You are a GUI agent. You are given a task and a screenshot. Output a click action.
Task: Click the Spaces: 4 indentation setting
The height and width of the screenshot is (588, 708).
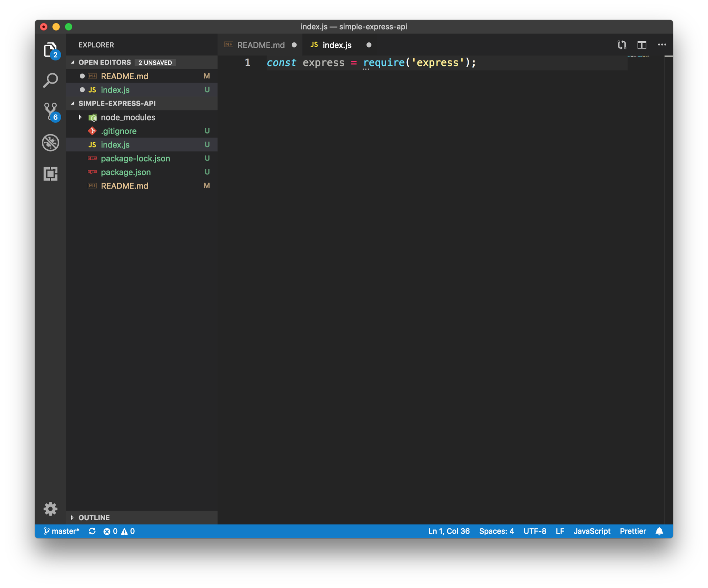(x=496, y=531)
